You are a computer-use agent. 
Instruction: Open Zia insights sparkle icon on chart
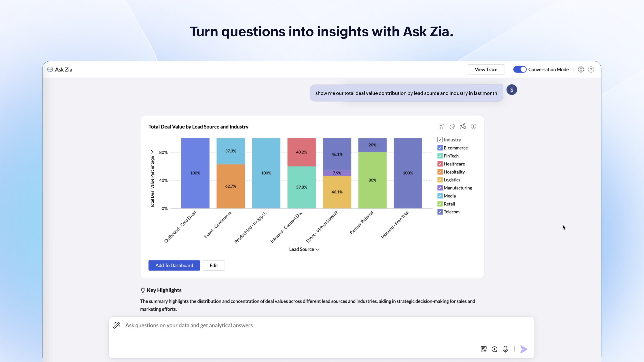point(463,127)
